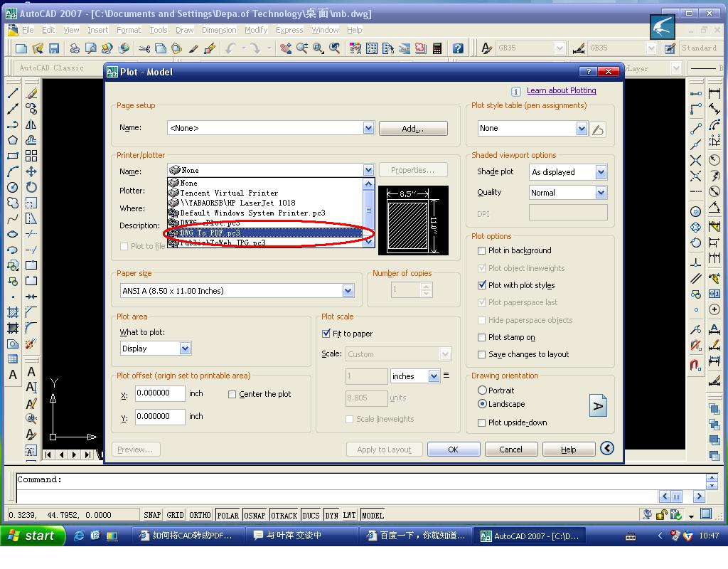The width and height of the screenshot is (728, 569).
Task: Click the Undo arrow icon
Action: 230,48
